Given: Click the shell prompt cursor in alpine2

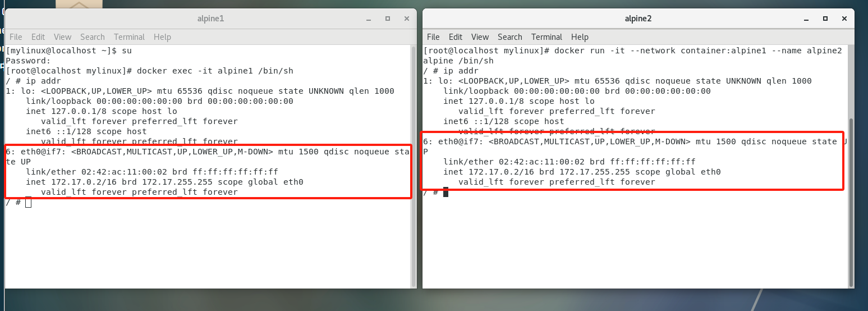Looking at the screenshot, I should pyautogui.click(x=446, y=192).
